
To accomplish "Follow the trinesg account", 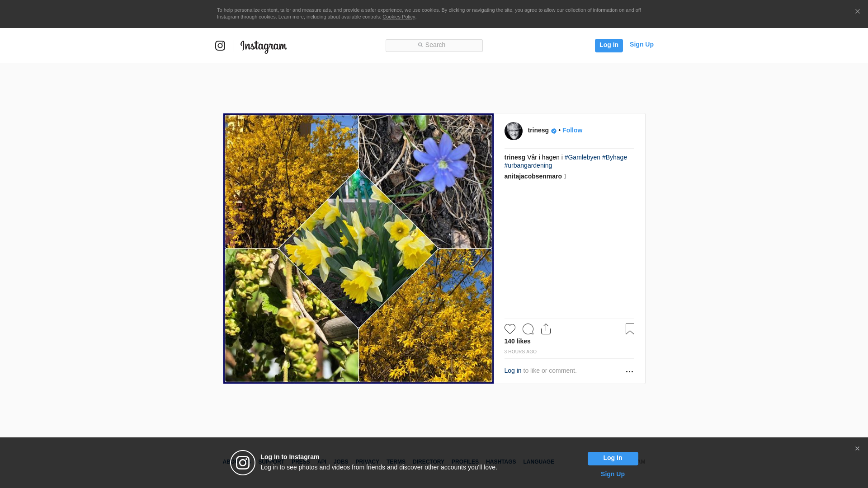I will click(x=572, y=130).
